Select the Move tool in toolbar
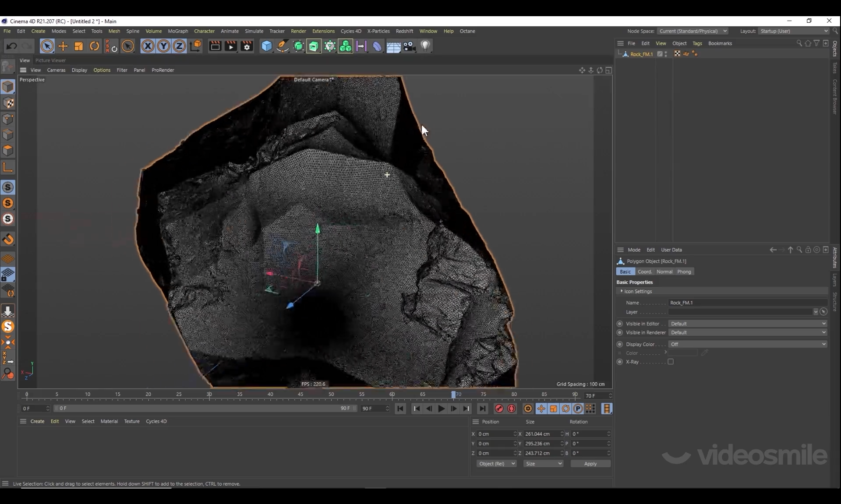 pyautogui.click(x=63, y=46)
